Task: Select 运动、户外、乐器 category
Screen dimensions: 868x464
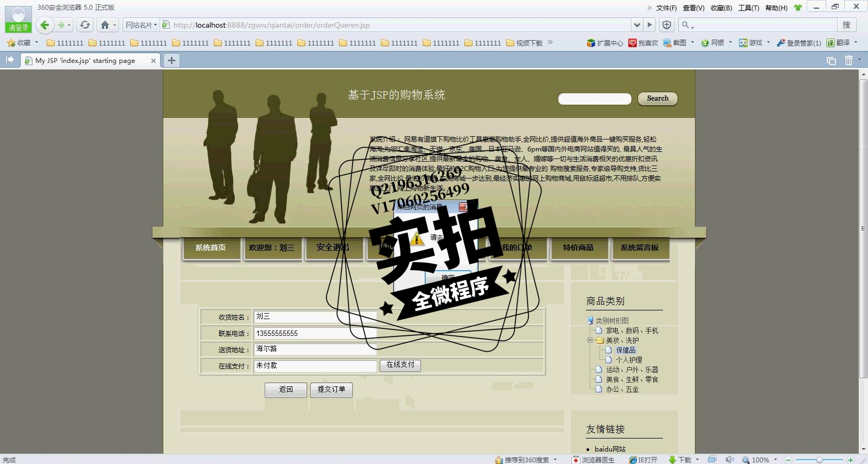Action: click(x=632, y=370)
